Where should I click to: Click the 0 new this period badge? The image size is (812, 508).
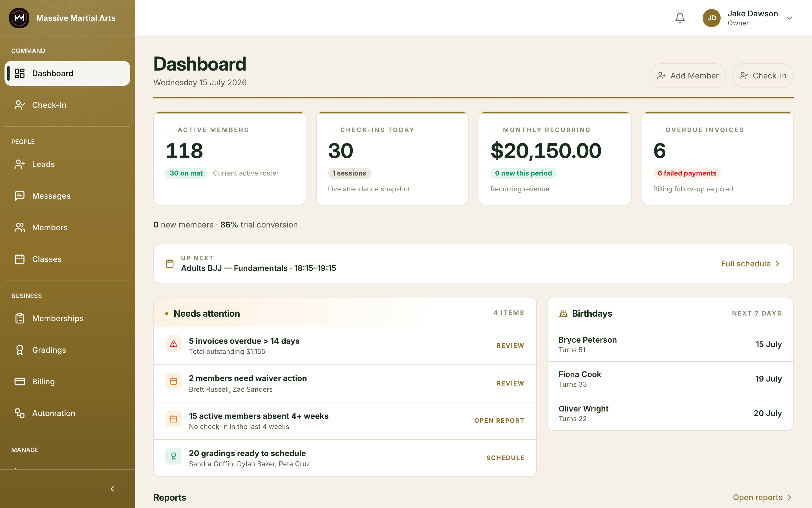click(x=523, y=173)
